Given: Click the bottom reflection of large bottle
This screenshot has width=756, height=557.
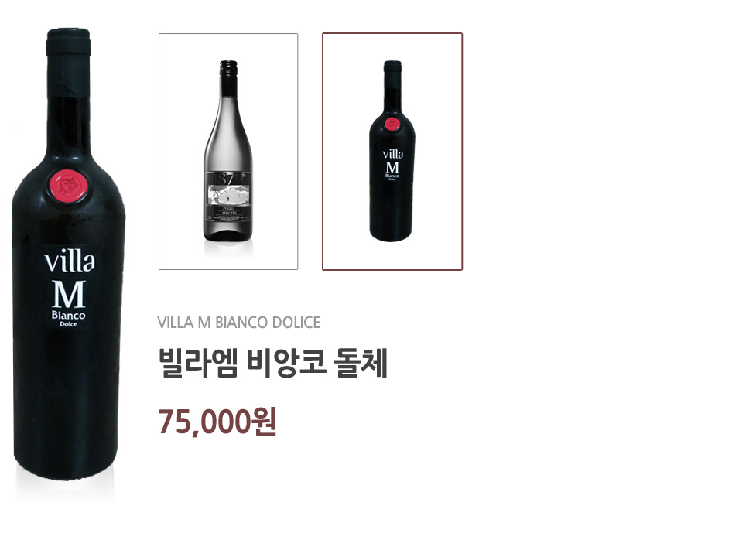Looking at the screenshot, I should [x=65, y=489].
